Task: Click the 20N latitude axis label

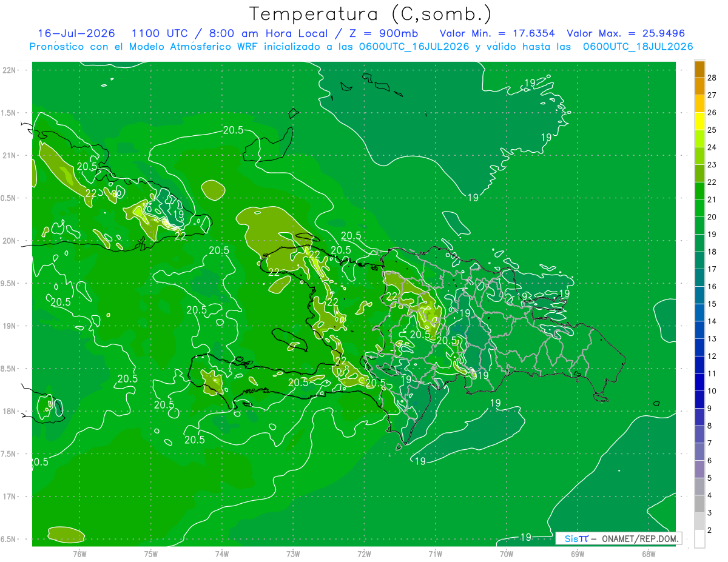Action: [10, 241]
